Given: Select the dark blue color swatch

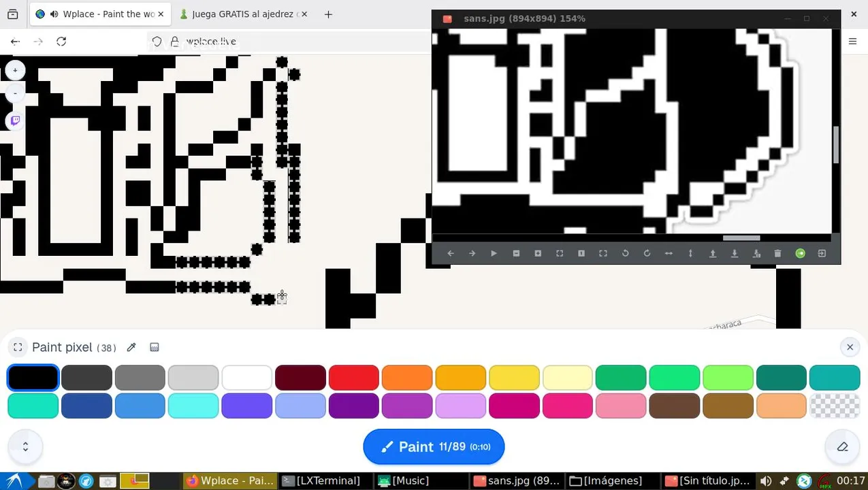Looking at the screenshot, I should coord(86,406).
